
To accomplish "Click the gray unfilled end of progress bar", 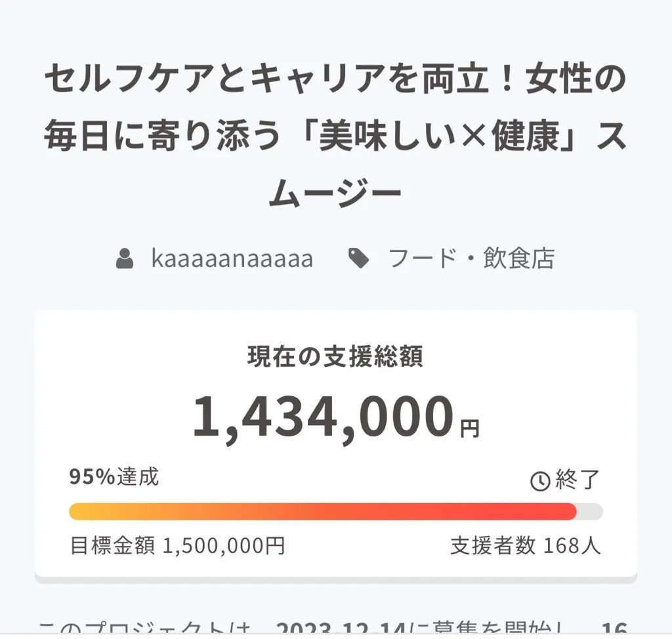I will [589, 512].
